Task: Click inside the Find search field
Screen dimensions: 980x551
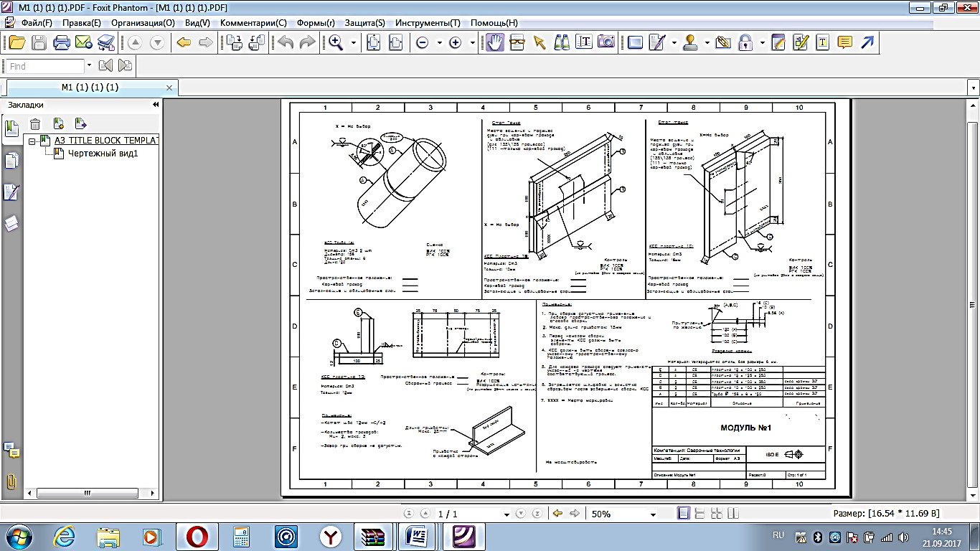Action: tap(44, 66)
